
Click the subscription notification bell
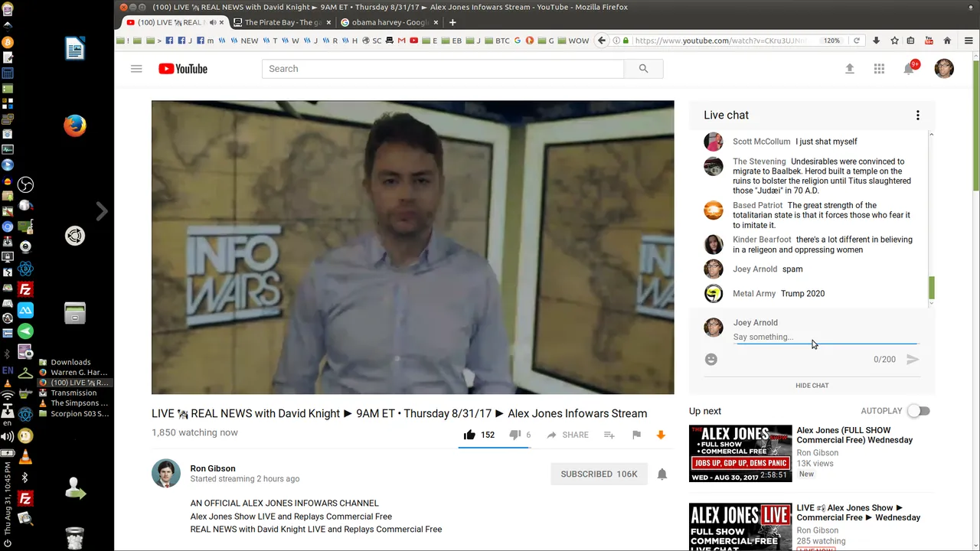click(x=662, y=474)
